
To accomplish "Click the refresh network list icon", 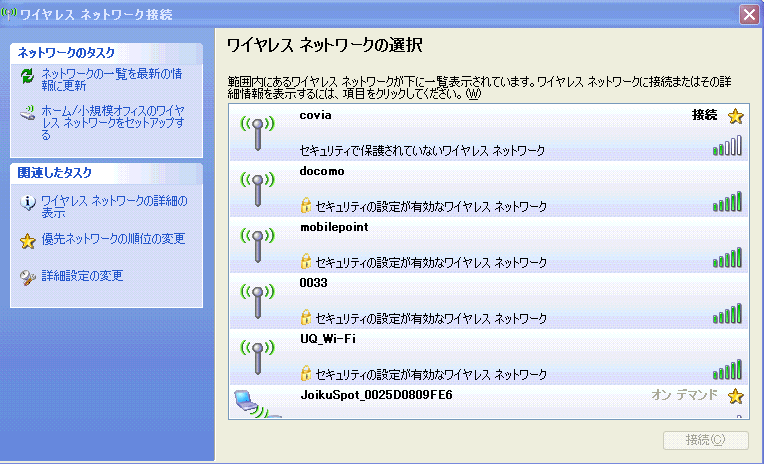I will click(x=27, y=76).
